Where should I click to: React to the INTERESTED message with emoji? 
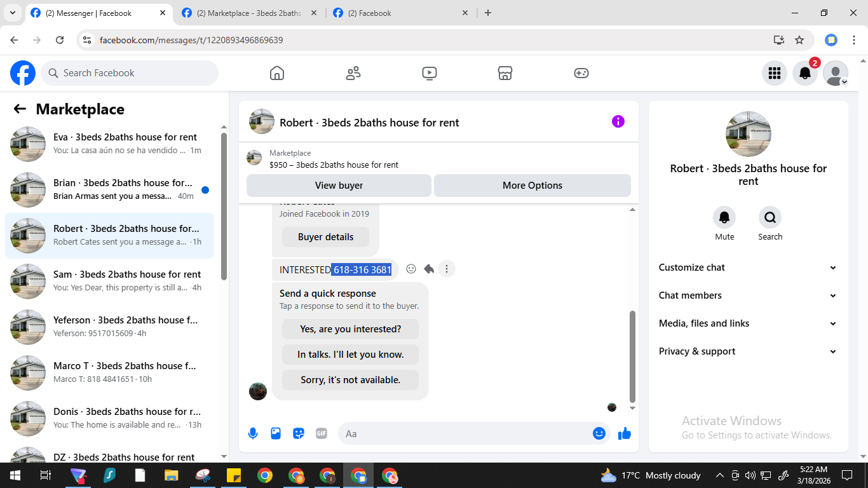pos(411,269)
